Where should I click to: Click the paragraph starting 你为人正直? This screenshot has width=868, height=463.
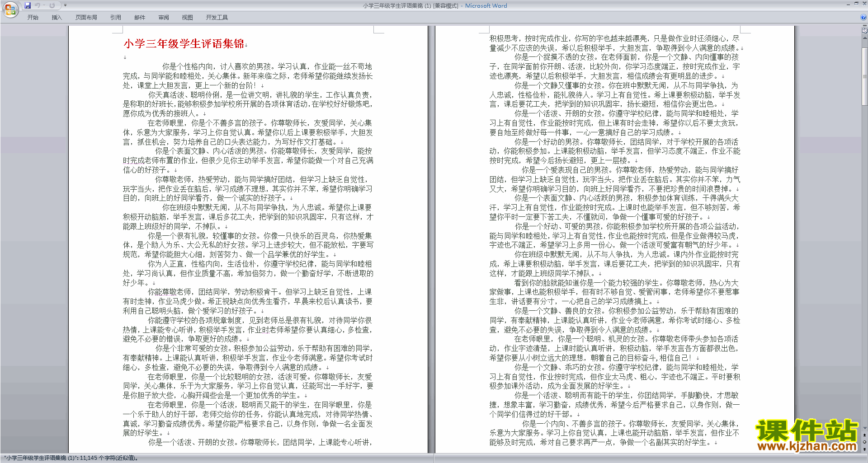pos(248,273)
